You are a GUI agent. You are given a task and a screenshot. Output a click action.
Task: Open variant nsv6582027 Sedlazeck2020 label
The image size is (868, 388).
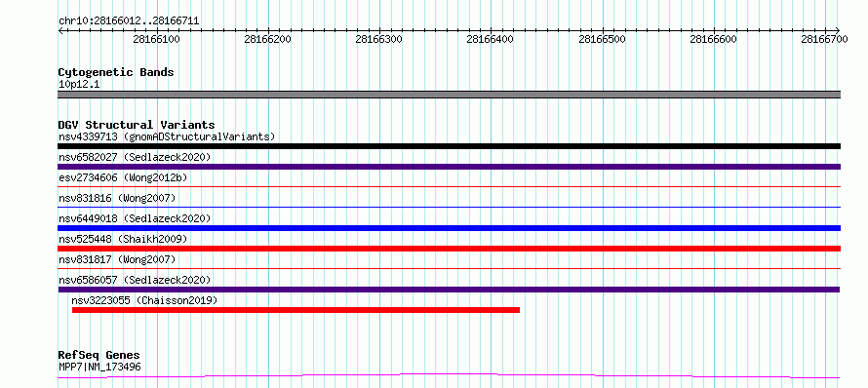coord(135,157)
